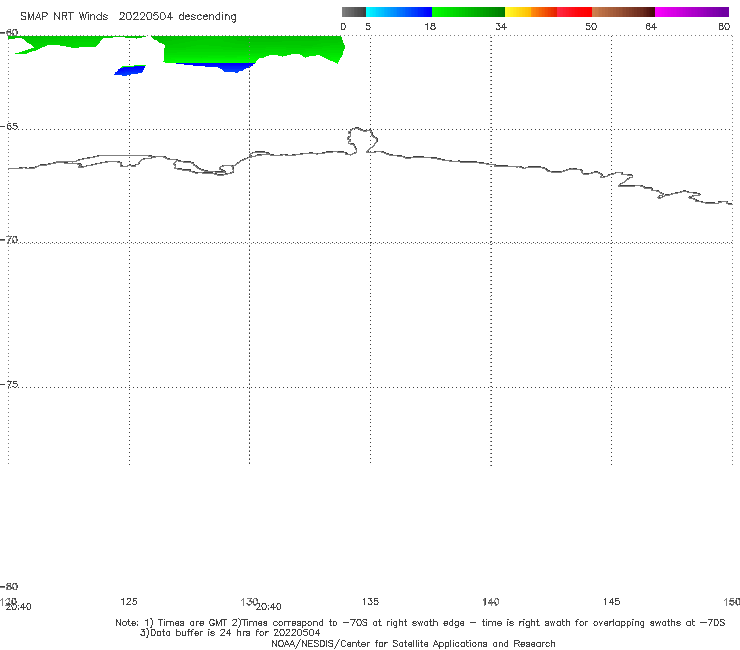Screen dimensions: 740x650
Task: Click the "-60" latitude label
Action: 9,33
